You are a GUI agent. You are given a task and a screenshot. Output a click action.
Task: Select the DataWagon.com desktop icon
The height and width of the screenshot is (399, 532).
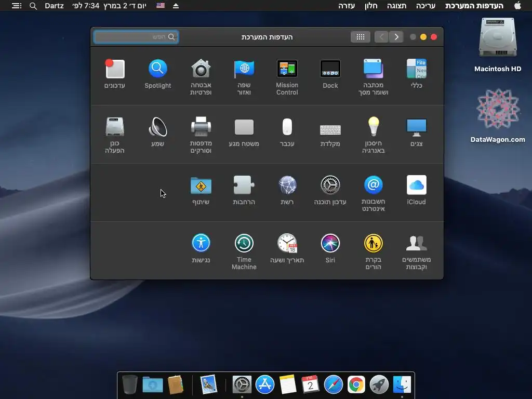point(497,116)
